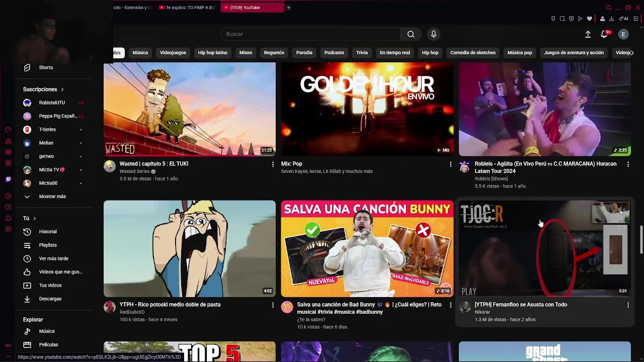Click the page vertical scrollbar
Viewport: 644px width, 362px height.
tap(640, 240)
